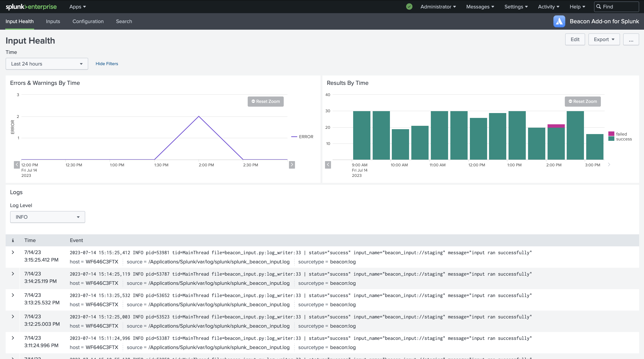Open the Settings menu
644x359 pixels.
(516, 7)
